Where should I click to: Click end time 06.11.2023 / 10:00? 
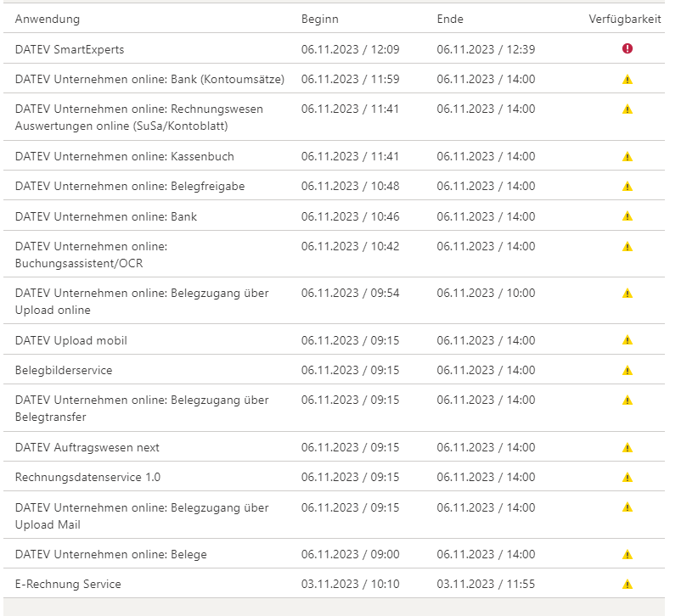486,294
